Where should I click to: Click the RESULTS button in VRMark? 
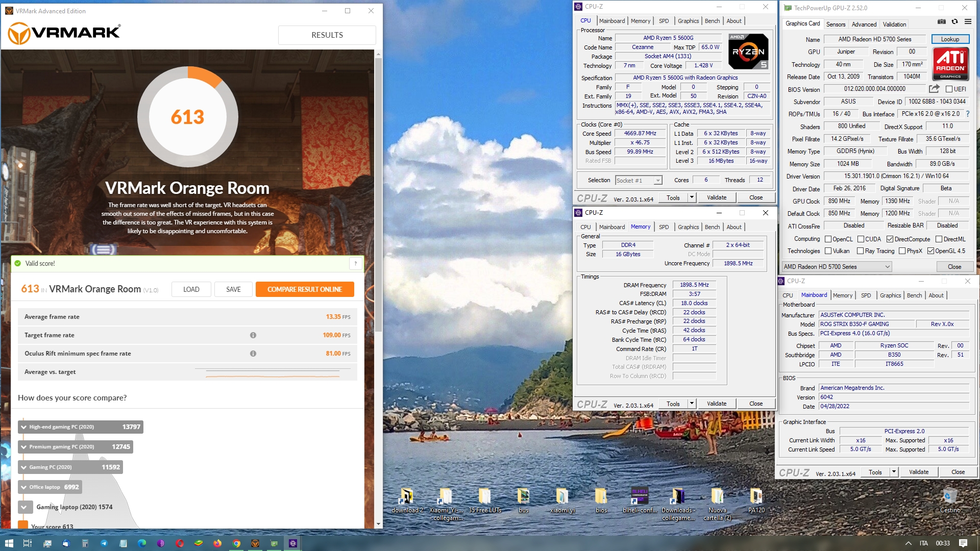[x=327, y=35]
